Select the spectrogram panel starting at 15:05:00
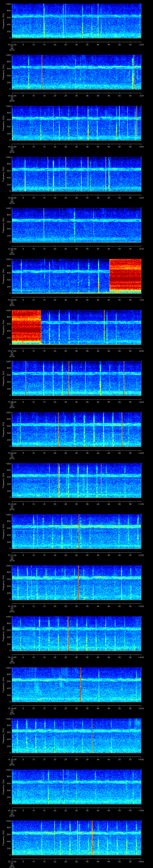Image resolution: width=153 pixels, height=868 pixels. (76, 225)
